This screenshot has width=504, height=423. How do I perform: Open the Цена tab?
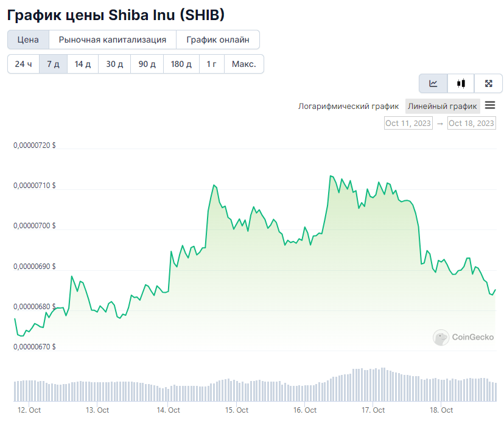(28, 40)
